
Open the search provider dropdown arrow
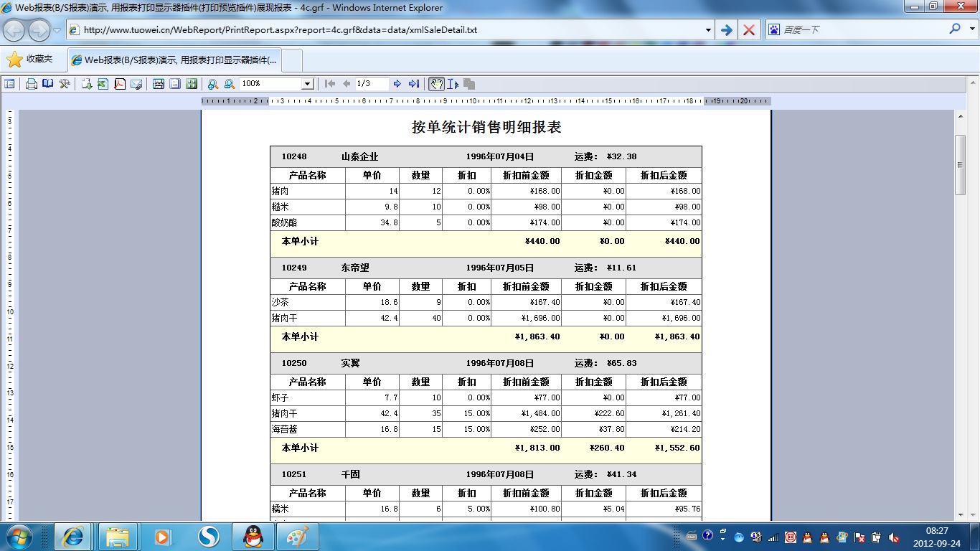tap(969, 30)
